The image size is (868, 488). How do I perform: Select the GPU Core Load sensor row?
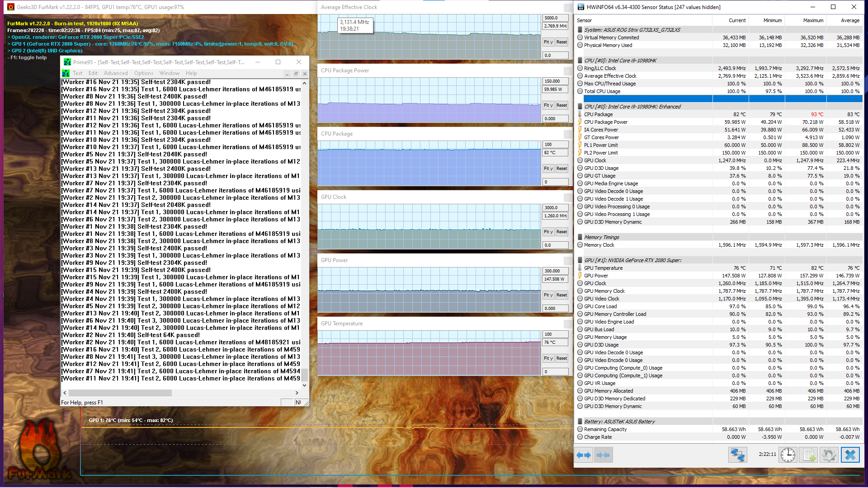pos(719,306)
